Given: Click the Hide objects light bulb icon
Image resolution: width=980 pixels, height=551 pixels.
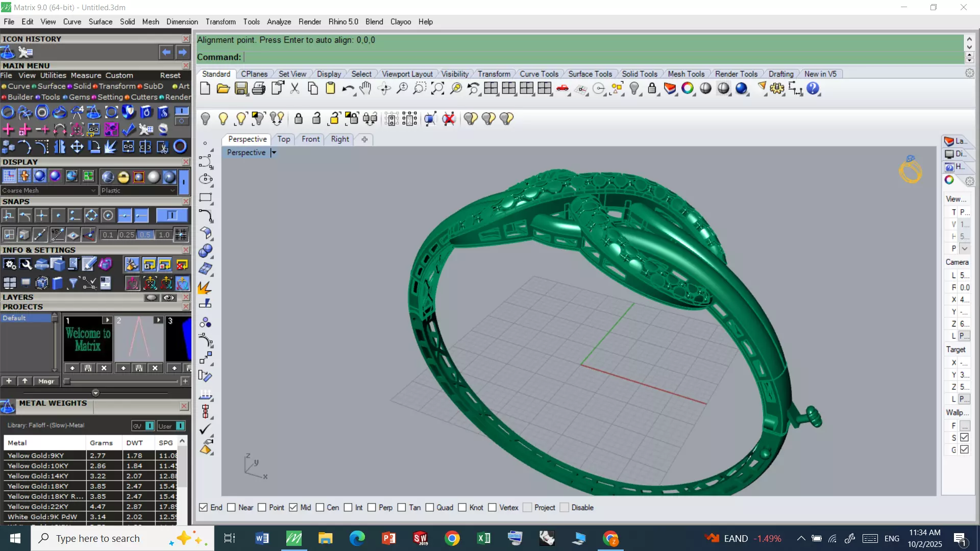Looking at the screenshot, I should coord(205,119).
